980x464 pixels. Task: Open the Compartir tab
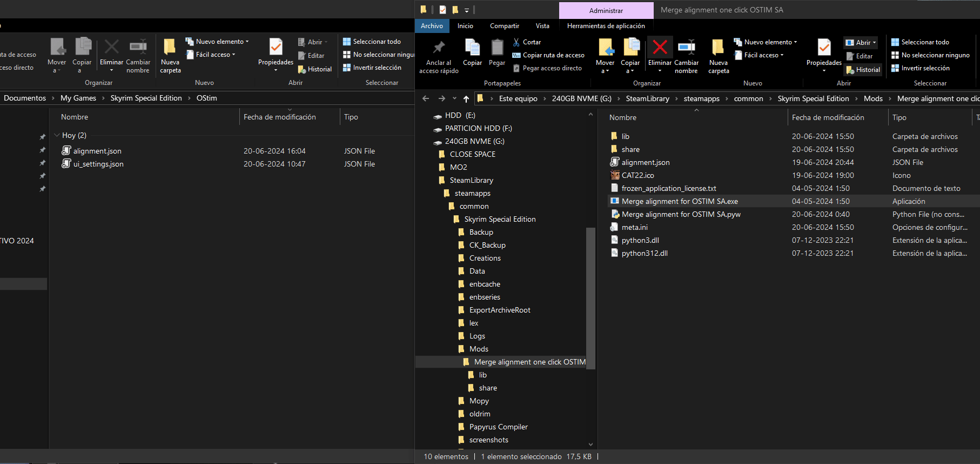point(505,26)
